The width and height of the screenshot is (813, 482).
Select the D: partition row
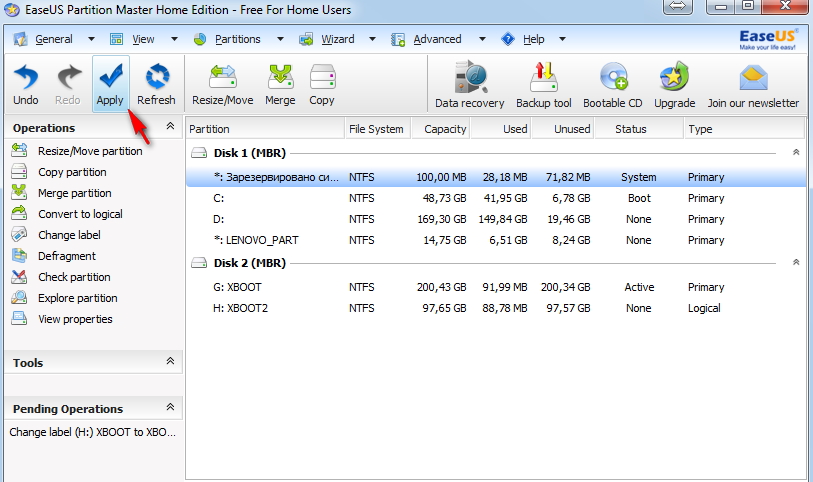[x=496, y=219]
